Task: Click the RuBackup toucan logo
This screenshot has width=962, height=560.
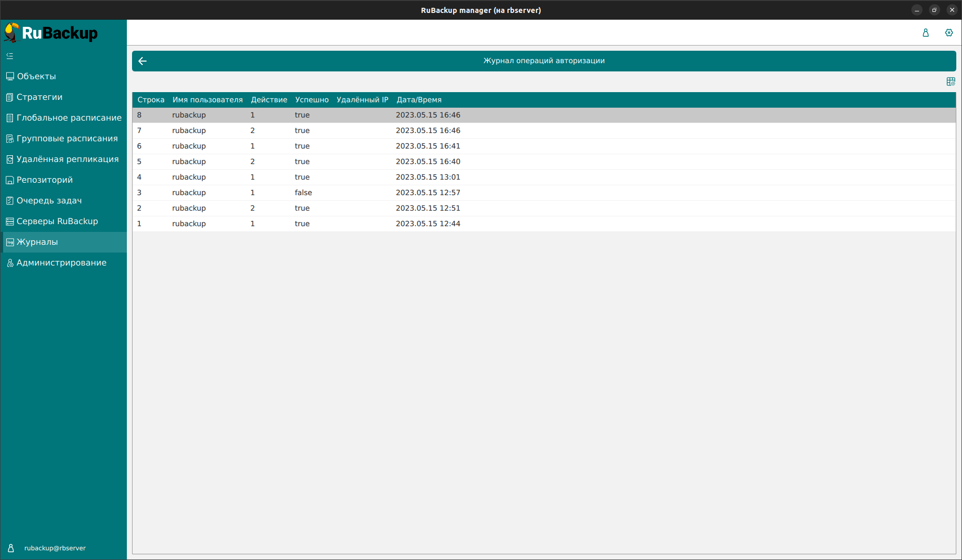Action: pos(12,33)
